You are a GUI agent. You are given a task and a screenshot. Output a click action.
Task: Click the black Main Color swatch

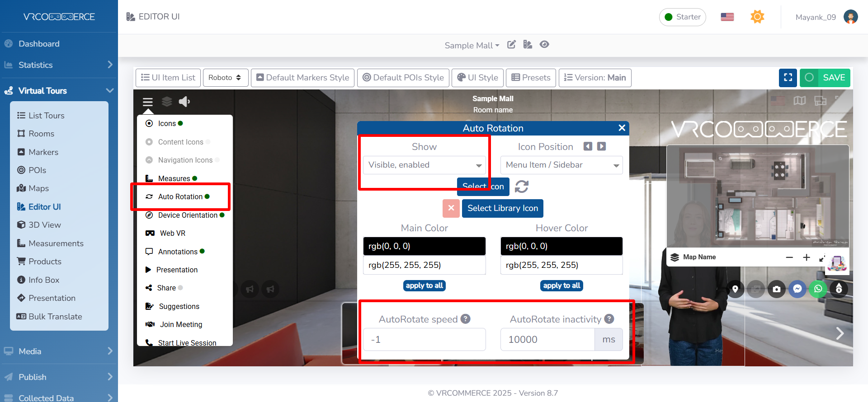click(x=424, y=246)
